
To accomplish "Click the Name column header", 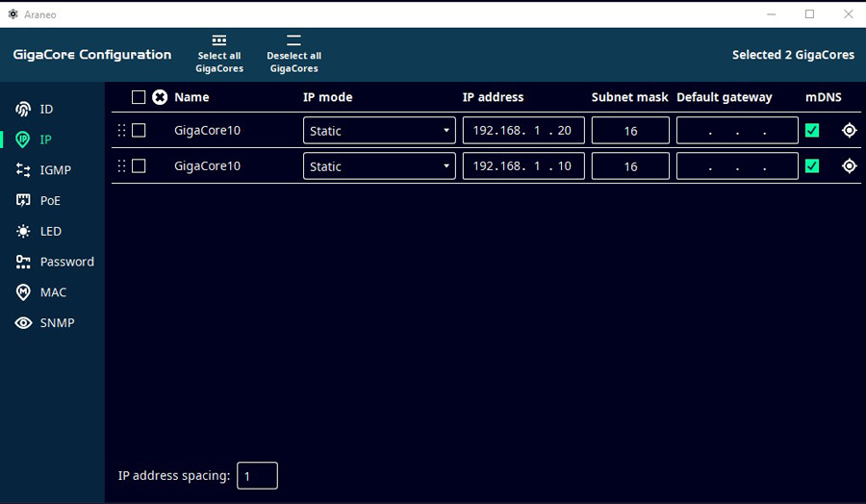I will point(191,97).
